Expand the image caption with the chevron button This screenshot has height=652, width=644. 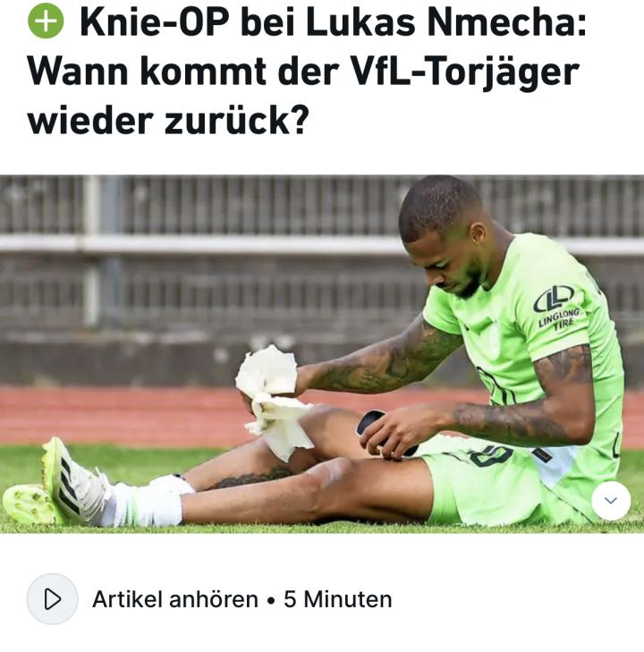(611, 501)
